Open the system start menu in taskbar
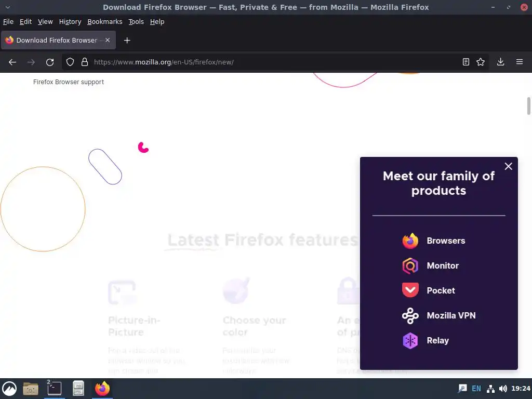The height and width of the screenshot is (399, 532). coord(9,389)
